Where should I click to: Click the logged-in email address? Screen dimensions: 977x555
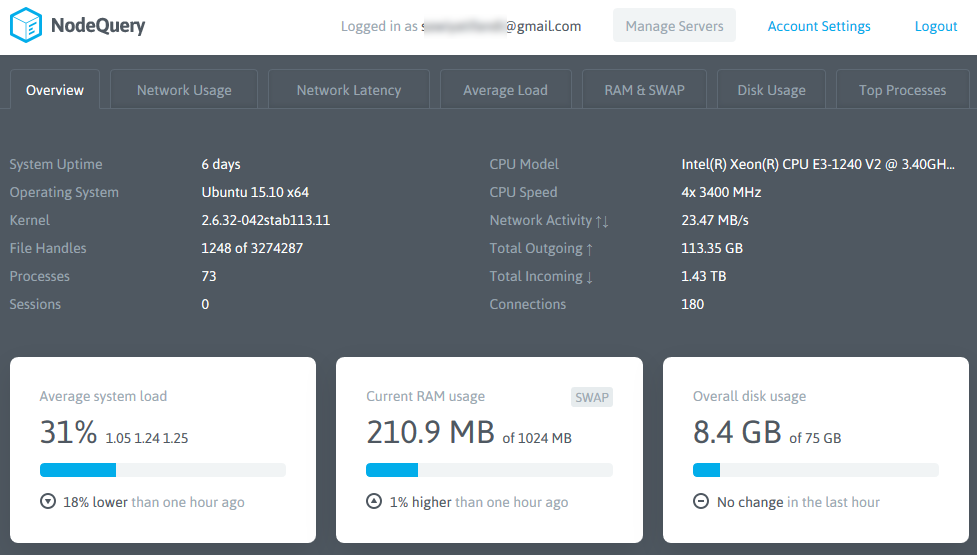pyautogui.click(x=502, y=26)
